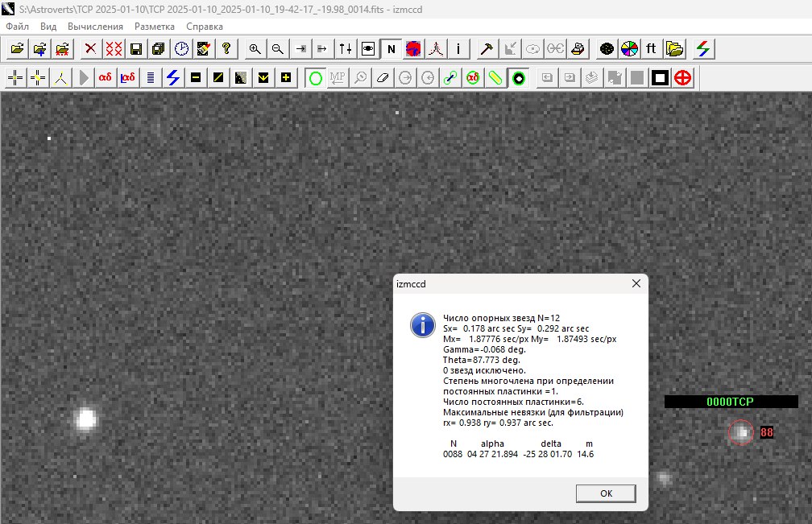The width and height of the screenshot is (812, 524).
Task: Confirm the izmccd dialog with OK
Action: (x=606, y=493)
